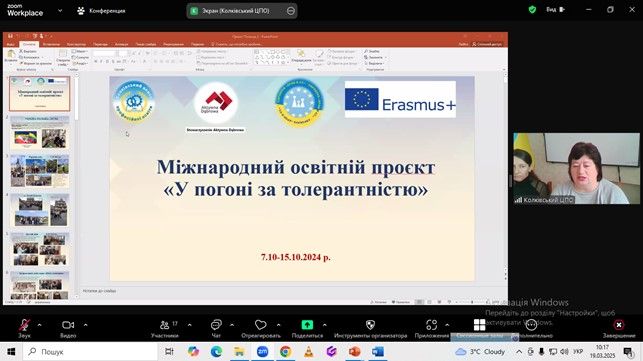Open the Чат chat panel
Screen dimensions: 643x361
216,328
